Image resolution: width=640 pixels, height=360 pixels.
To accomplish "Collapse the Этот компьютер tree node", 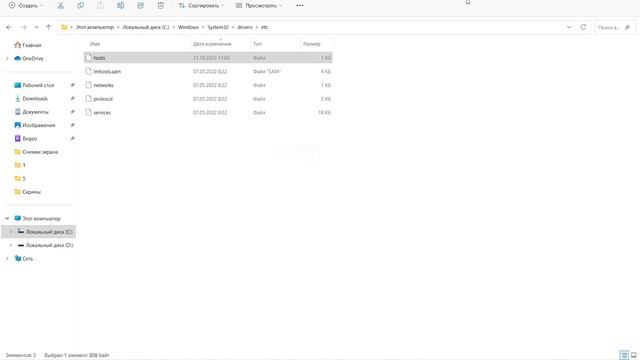I will tap(7, 218).
